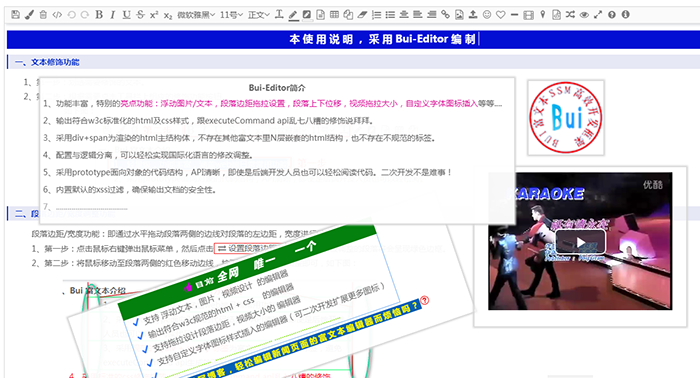Click the 段落边距/宽度功能 paragraph text
This screenshot has width=700, height=378.
[174, 234]
